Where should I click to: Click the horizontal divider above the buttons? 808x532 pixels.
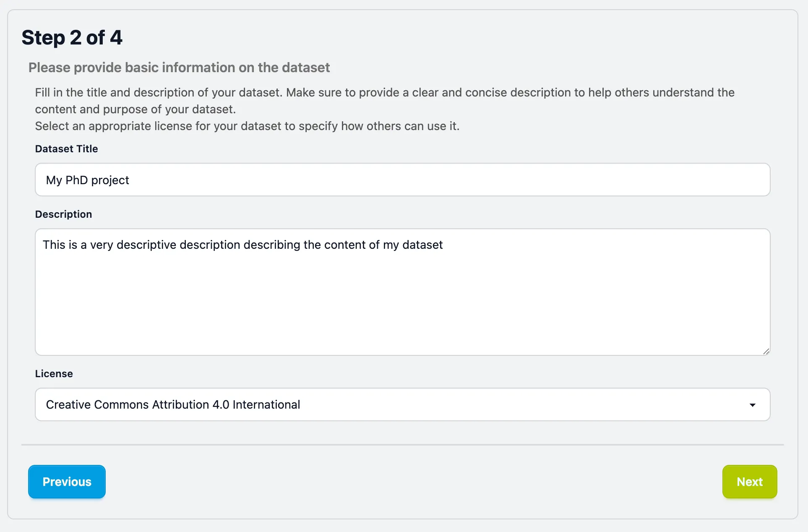(402, 444)
